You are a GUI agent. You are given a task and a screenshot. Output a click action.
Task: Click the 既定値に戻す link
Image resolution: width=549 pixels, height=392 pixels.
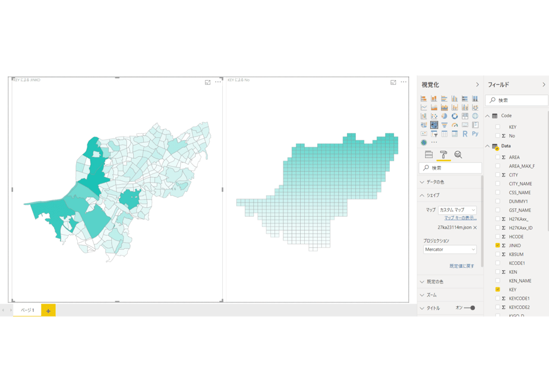click(462, 266)
